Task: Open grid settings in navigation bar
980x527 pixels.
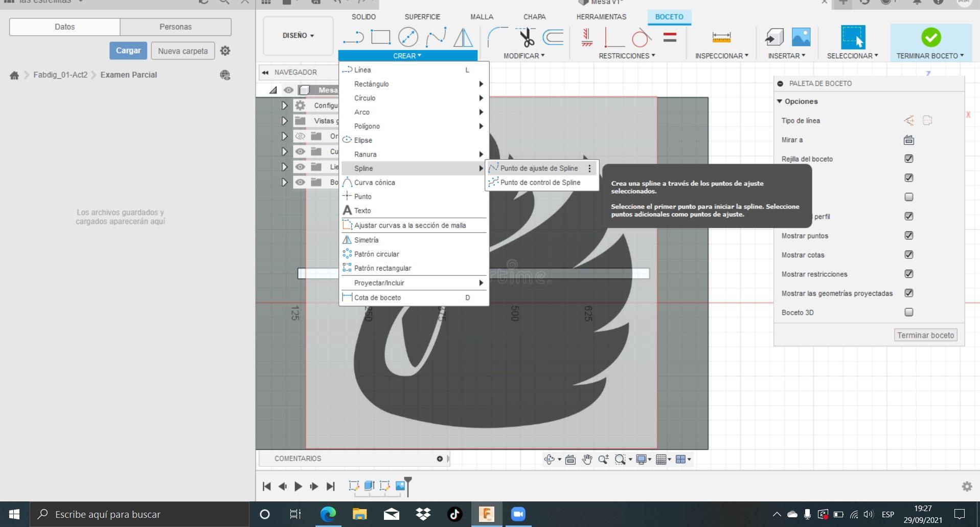Action: point(662,459)
